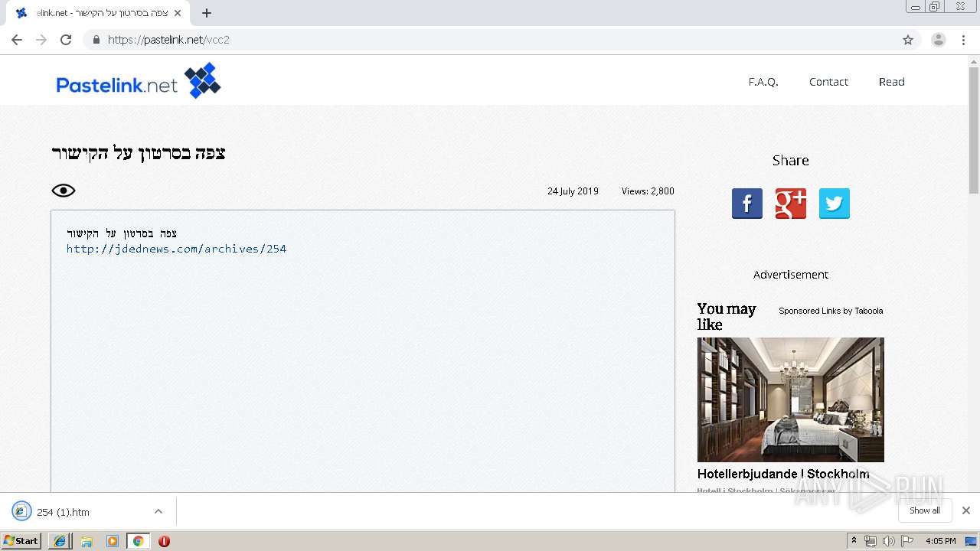Click the show desktop button
Viewport: 980px width, 551px height.
(x=972, y=541)
